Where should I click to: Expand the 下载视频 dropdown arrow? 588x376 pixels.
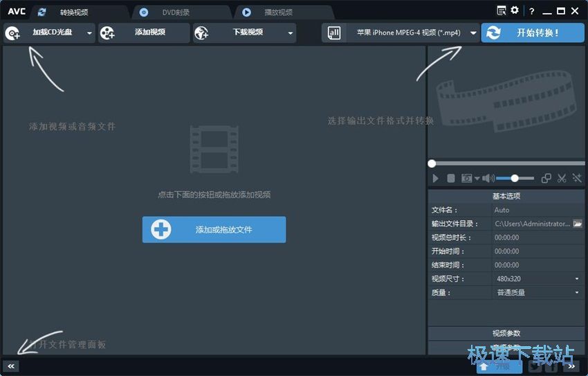click(291, 33)
